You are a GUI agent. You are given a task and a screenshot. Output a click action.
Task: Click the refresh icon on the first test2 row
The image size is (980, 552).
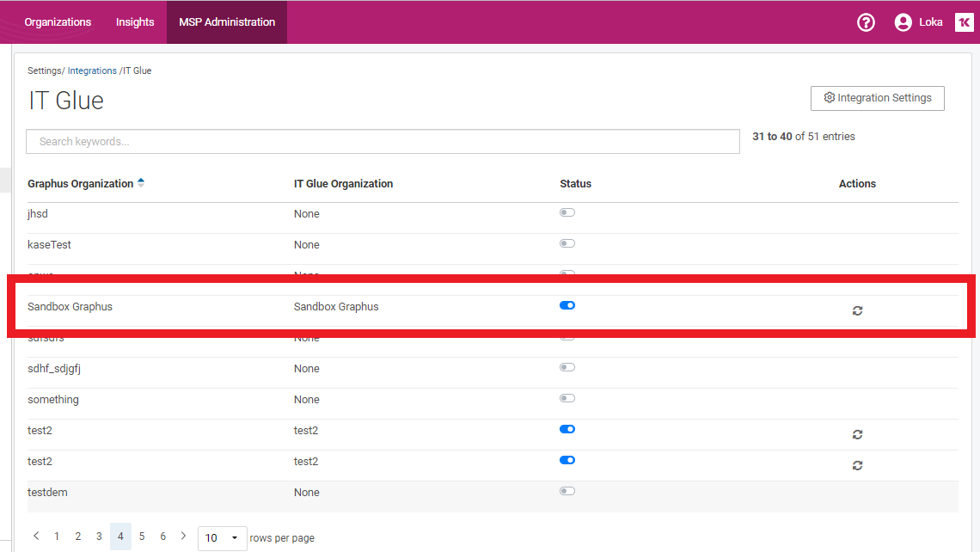click(x=857, y=434)
